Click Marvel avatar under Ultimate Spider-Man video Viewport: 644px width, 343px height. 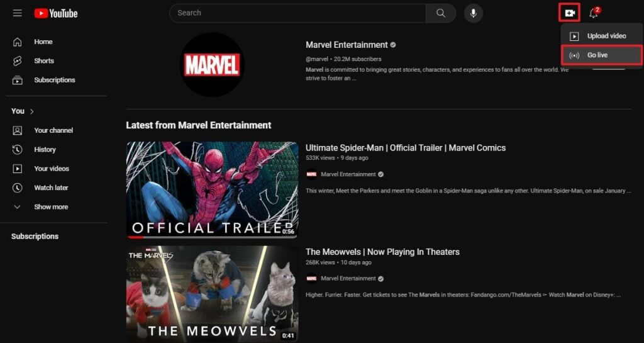(312, 174)
